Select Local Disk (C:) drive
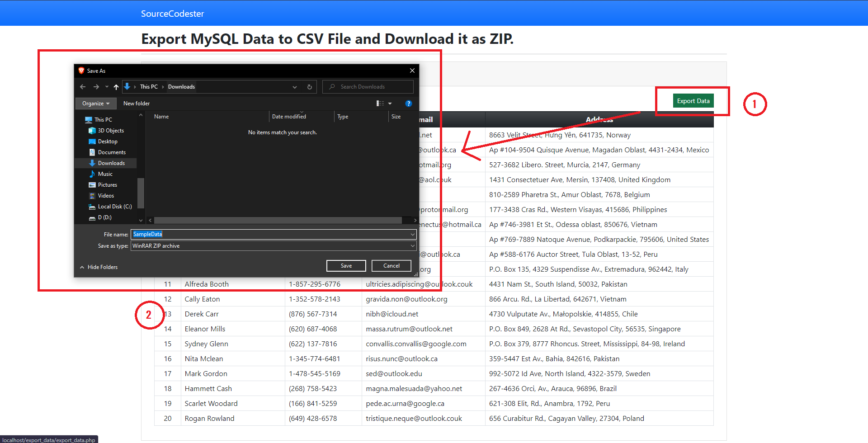Screen dimensions: 868x443 (115, 207)
